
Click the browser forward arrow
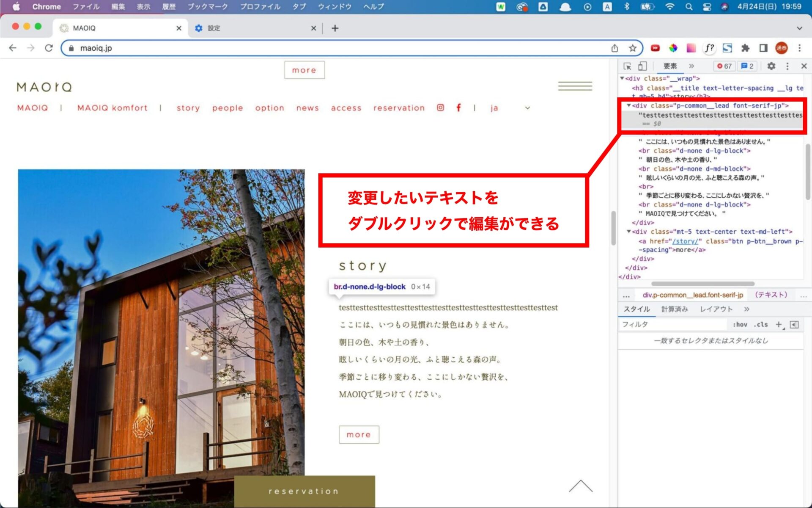[30, 48]
